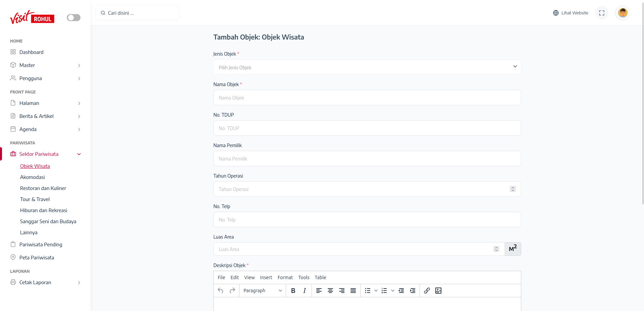The image size is (644, 311).
Task: Open Sanggar Seni dan Budaya item
Action: [48, 221]
